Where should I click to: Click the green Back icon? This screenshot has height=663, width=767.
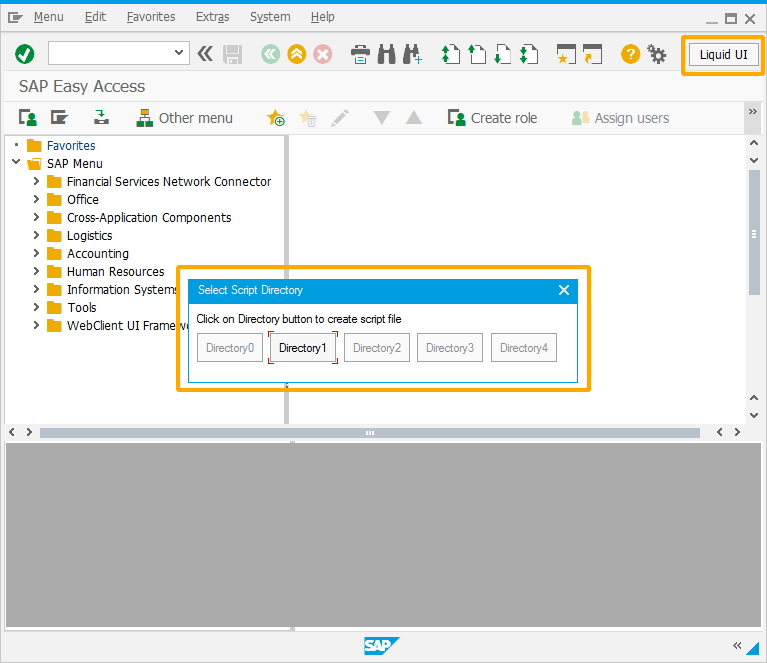pyautogui.click(x=271, y=54)
